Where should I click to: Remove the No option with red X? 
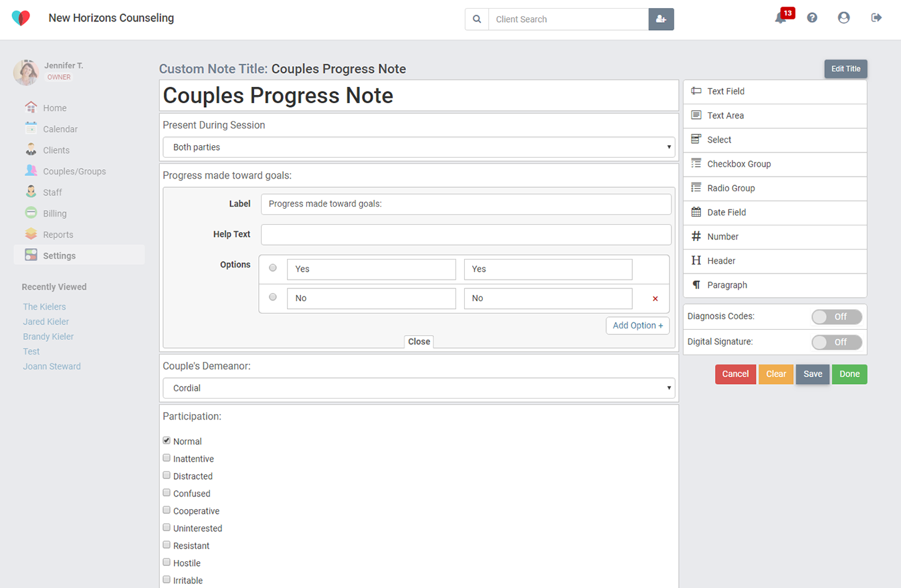pyautogui.click(x=655, y=299)
